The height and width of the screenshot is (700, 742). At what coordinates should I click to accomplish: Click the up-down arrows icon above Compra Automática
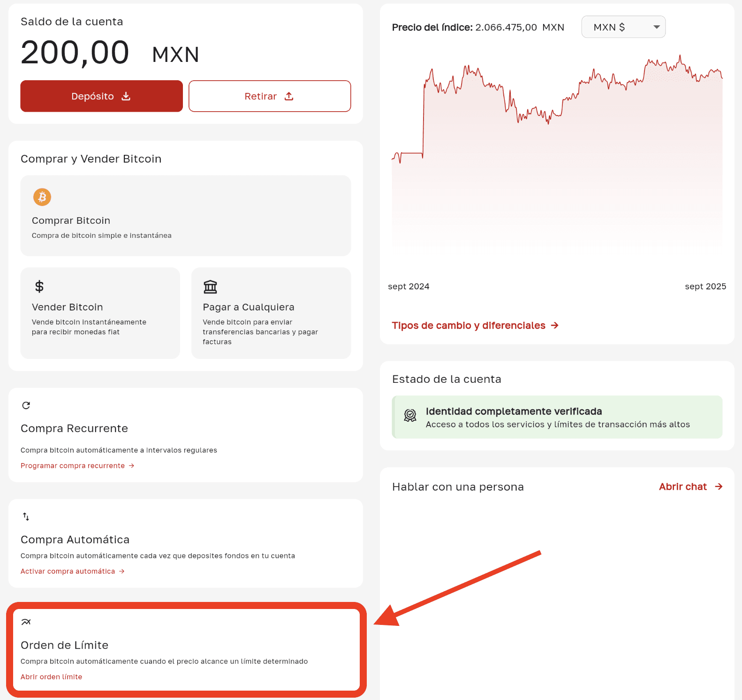26,517
